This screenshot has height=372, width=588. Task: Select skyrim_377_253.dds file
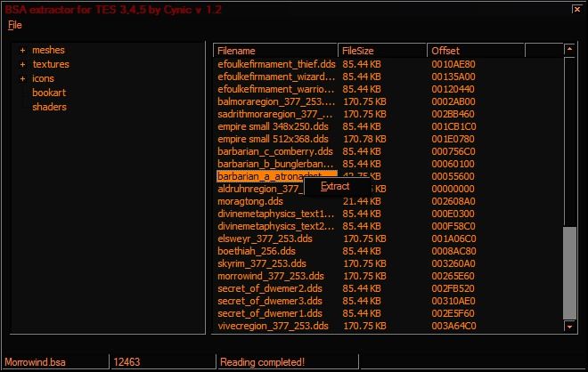click(262, 263)
